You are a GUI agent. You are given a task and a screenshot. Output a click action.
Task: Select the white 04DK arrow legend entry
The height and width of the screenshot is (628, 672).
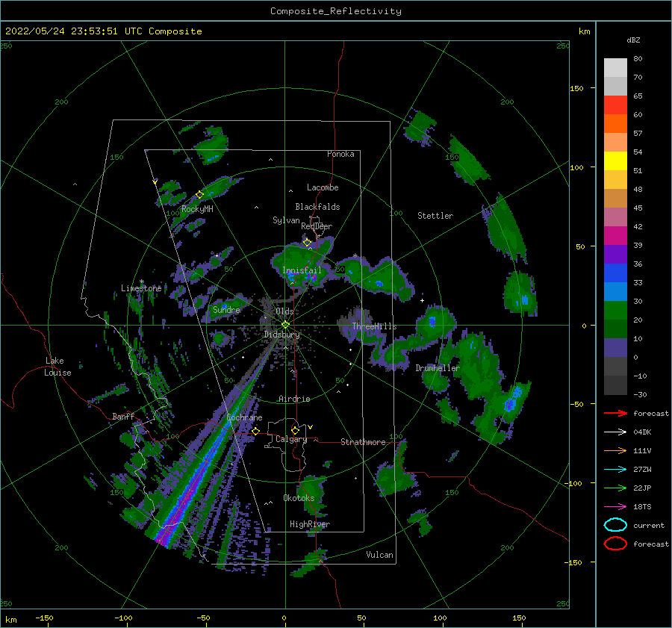pos(615,432)
